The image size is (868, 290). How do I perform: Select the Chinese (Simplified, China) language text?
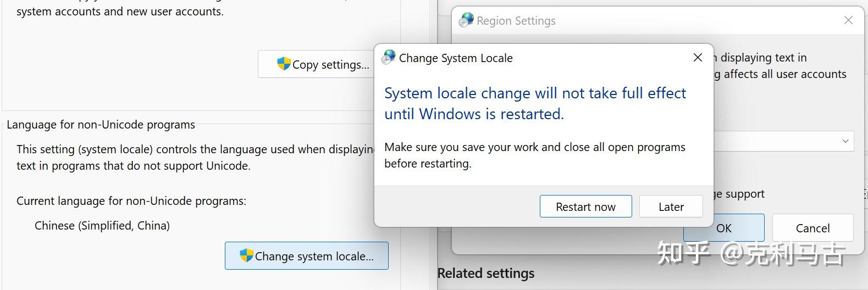102,226
